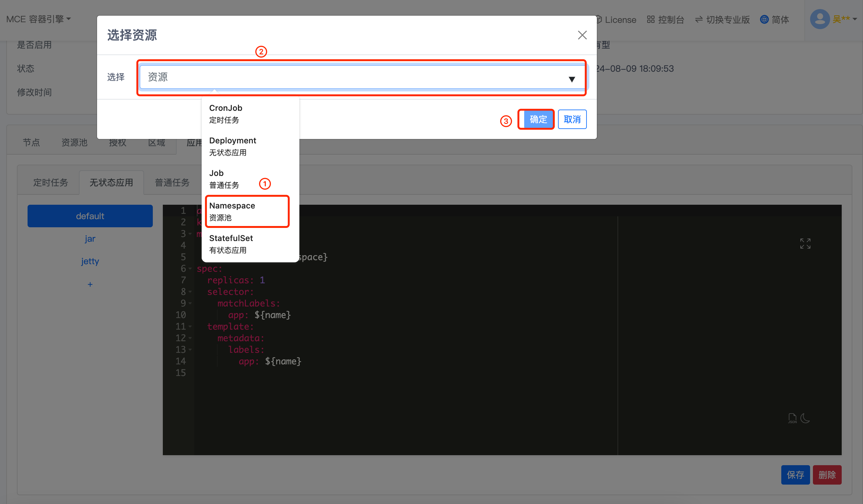Collapse metadata: fold arrow on line 12

pos(190,338)
